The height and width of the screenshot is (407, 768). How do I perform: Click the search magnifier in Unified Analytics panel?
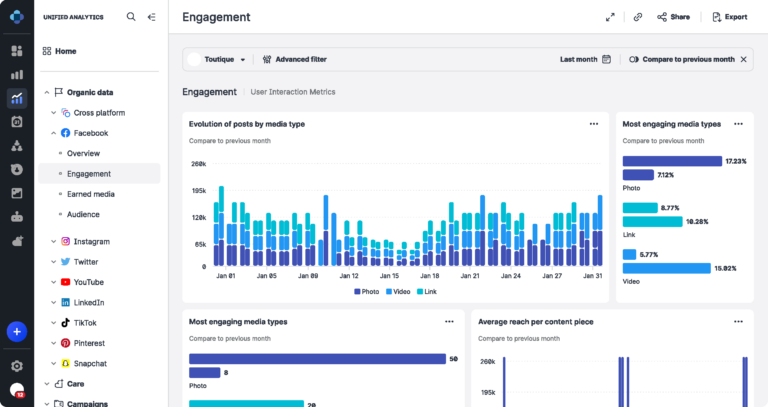pos(131,17)
